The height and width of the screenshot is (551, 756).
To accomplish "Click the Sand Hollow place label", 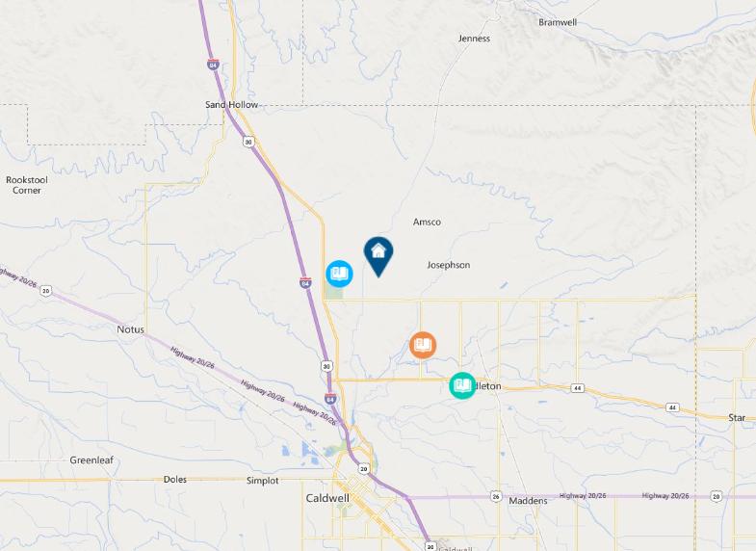I will coord(231,105).
